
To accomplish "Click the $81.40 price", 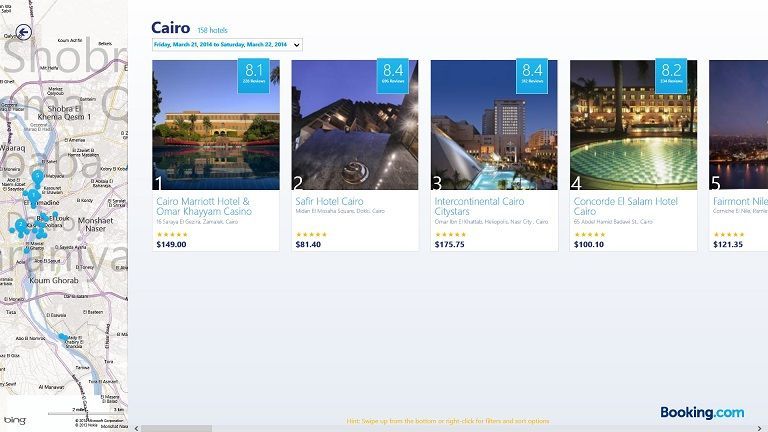I will [x=308, y=244].
